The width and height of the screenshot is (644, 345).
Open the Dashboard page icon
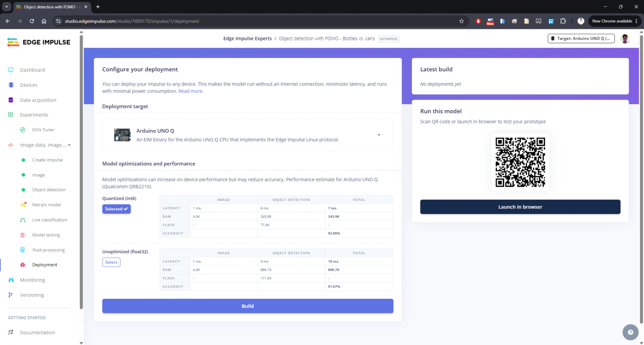pos(11,70)
